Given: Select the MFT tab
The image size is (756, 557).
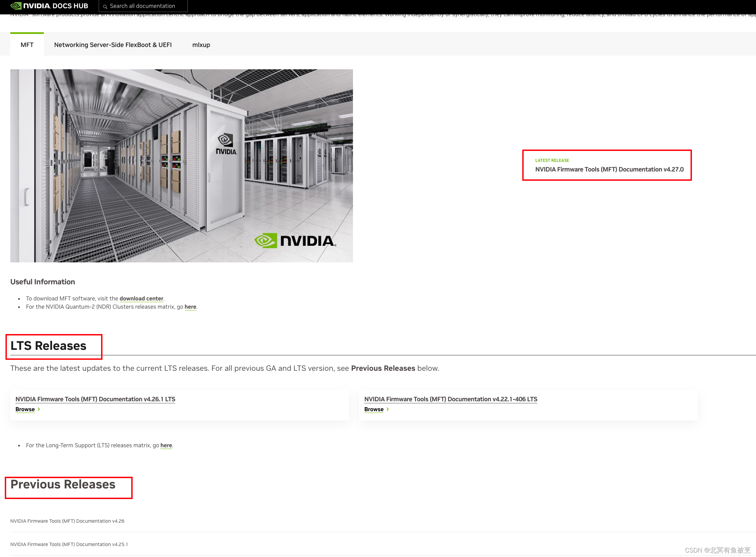Looking at the screenshot, I should click(x=27, y=45).
